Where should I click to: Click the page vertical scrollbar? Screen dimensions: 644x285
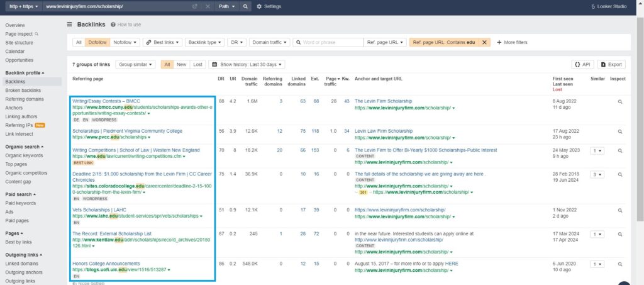[x=640, y=119]
